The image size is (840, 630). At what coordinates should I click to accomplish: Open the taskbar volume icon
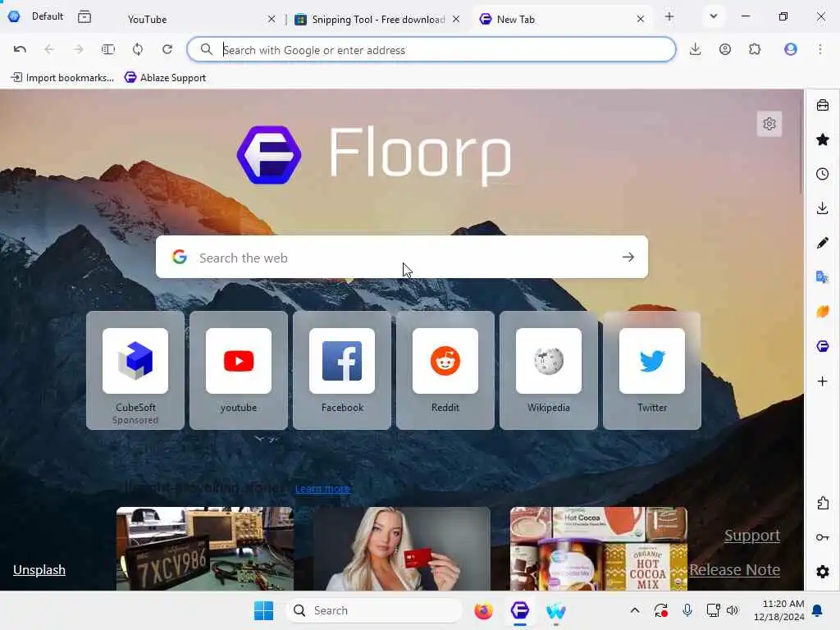[x=733, y=610]
